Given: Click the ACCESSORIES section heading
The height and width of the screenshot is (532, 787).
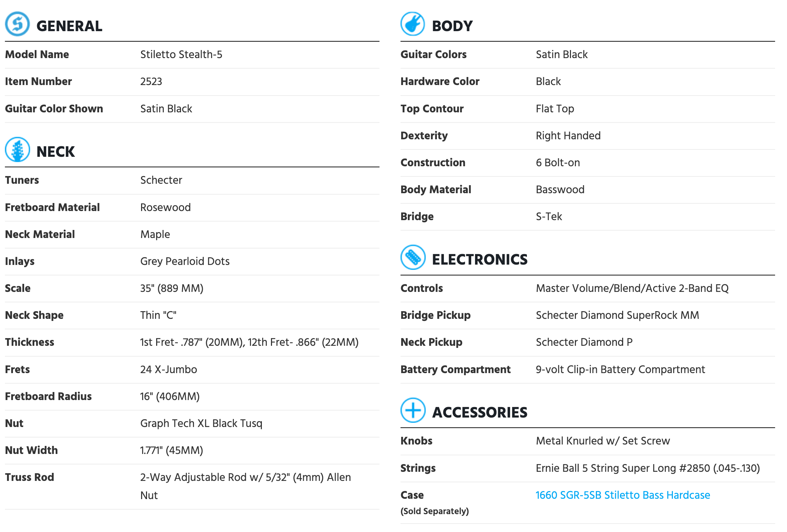Looking at the screenshot, I should (480, 412).
